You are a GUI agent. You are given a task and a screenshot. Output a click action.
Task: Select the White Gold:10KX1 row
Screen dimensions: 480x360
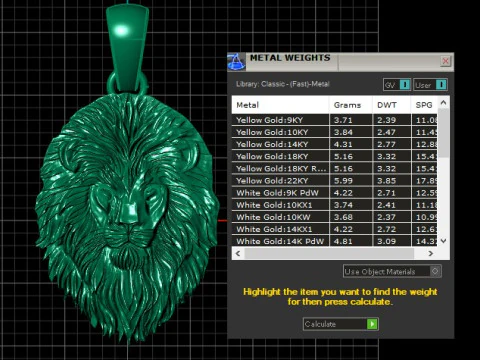pyautogui.click(x=334, y=205)
